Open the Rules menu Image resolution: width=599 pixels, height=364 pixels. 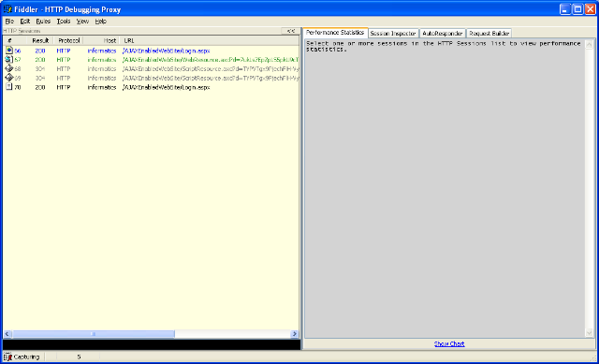(x=43, y=22)
